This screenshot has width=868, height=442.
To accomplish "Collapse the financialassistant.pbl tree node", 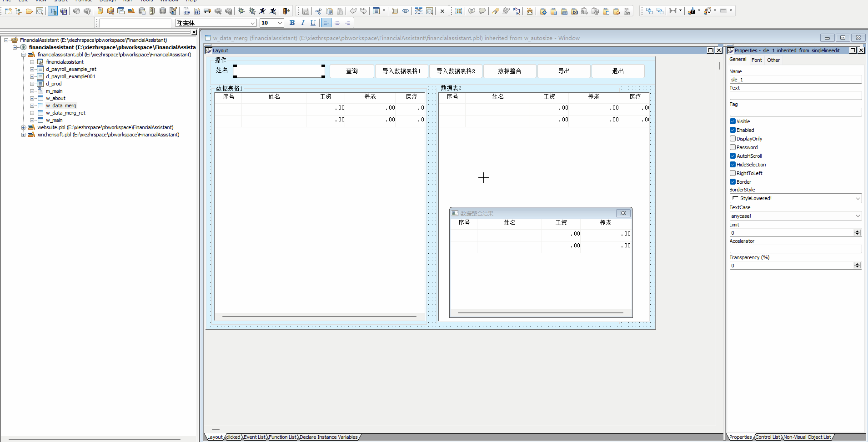I will tap(24, 55).
